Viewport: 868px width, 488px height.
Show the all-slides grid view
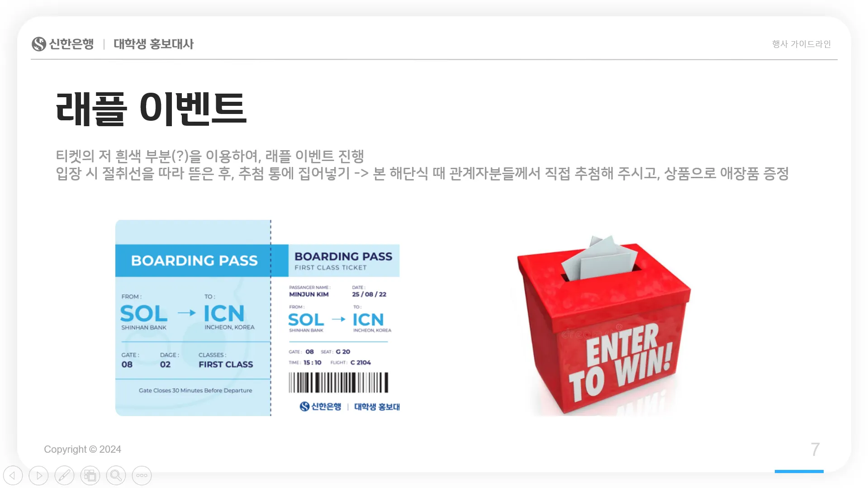click(90, 475)
